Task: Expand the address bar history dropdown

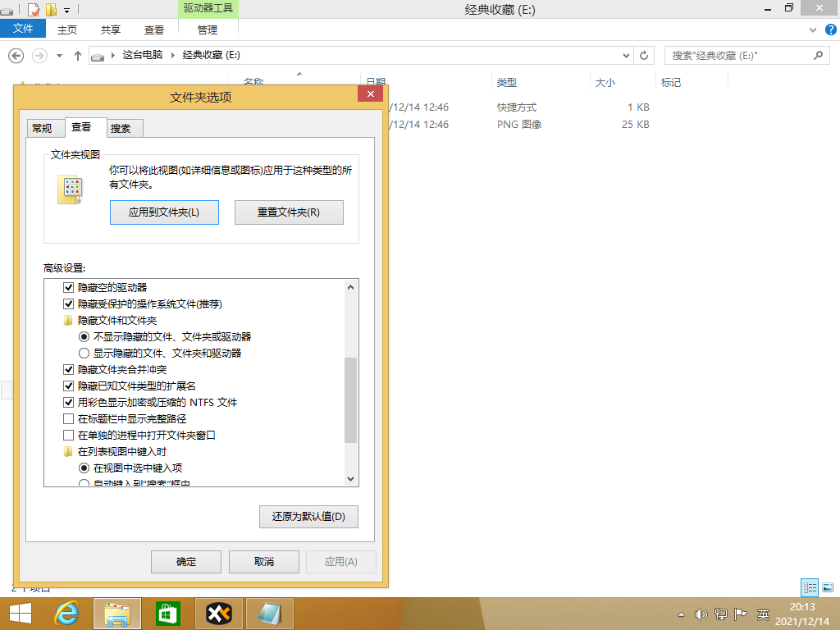Action: pos(626,56)
